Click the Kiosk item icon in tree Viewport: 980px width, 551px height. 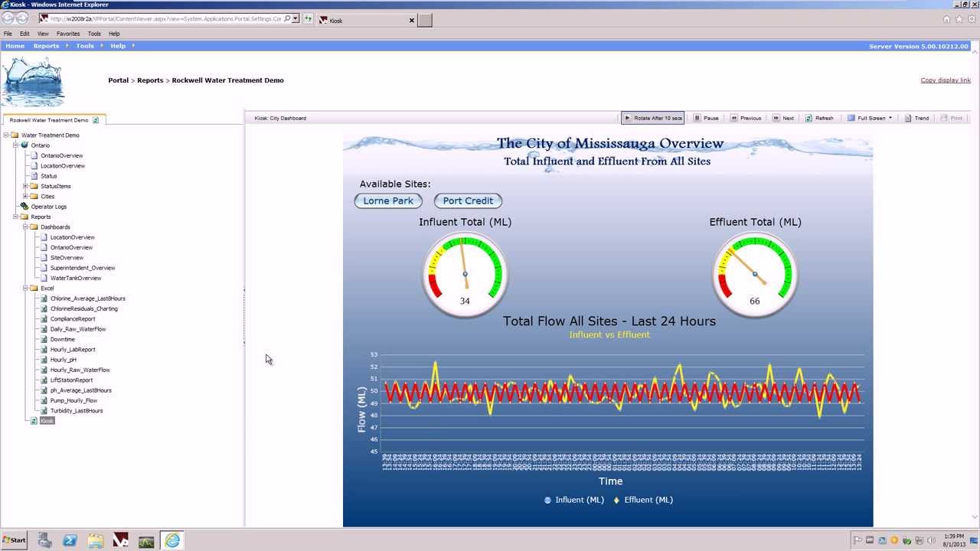[34, 421]
